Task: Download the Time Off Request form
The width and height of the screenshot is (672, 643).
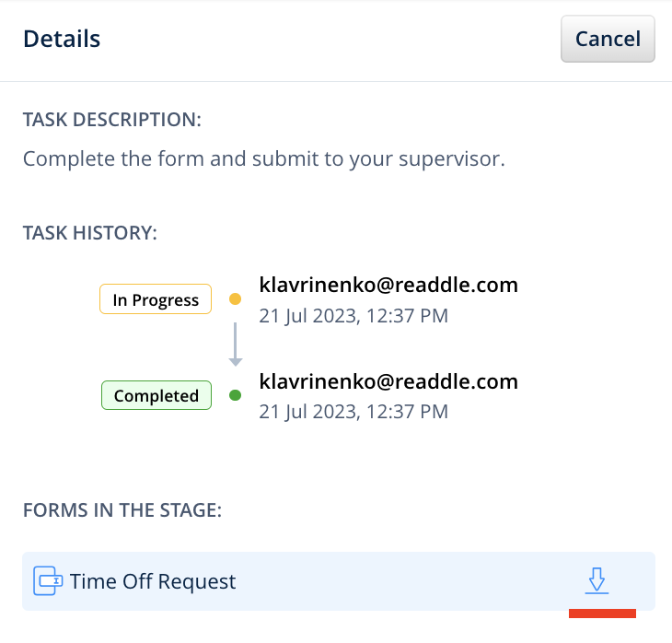Action: click(x=597, y=580)
